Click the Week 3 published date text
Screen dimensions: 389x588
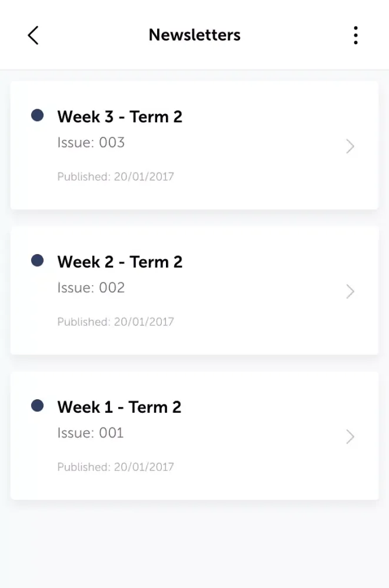tap(115, 176)
